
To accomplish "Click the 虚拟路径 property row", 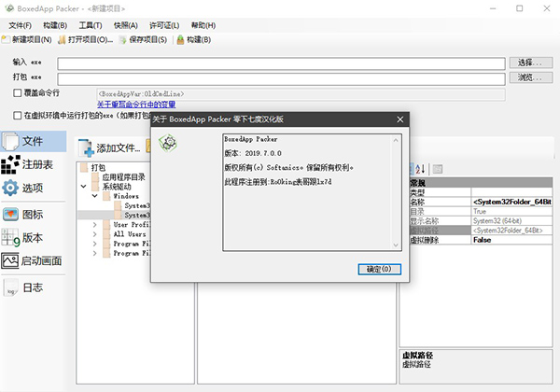I will click(x=481, y=231).
